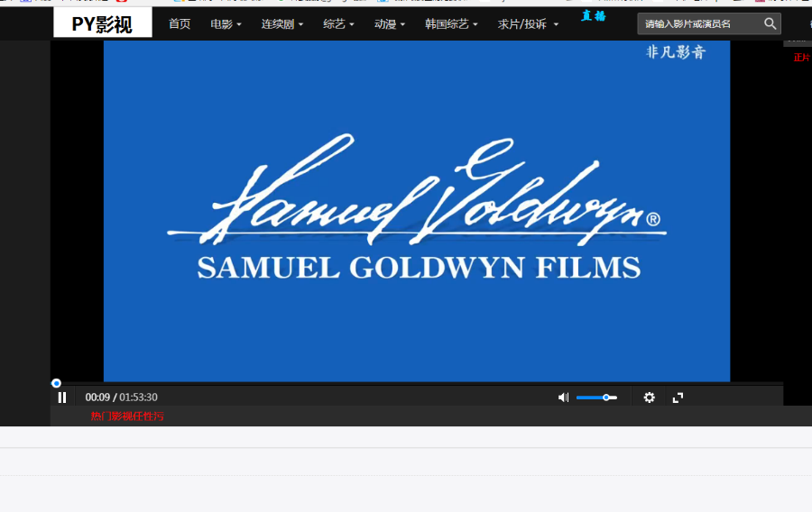
Task: Click the video frame showing Samuel Goldwyn Films
Action: pos(417,211)
